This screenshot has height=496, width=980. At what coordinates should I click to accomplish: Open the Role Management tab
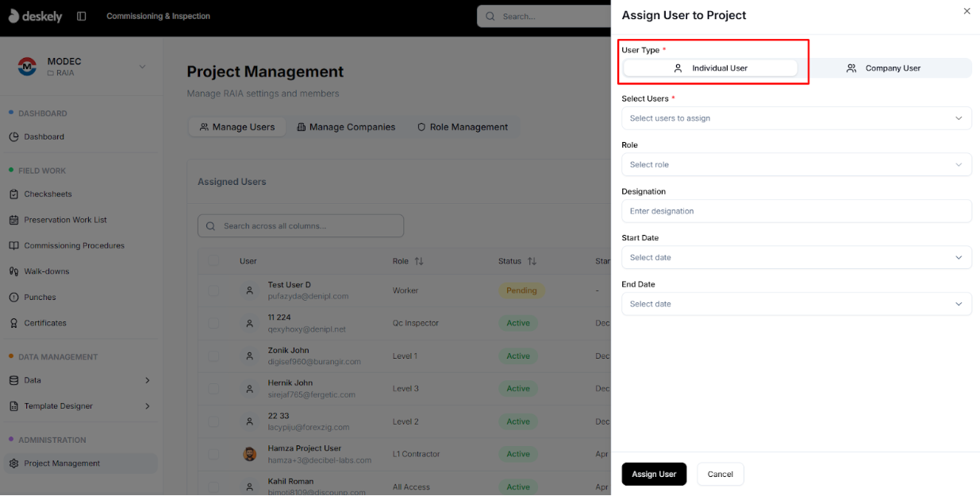463,126
